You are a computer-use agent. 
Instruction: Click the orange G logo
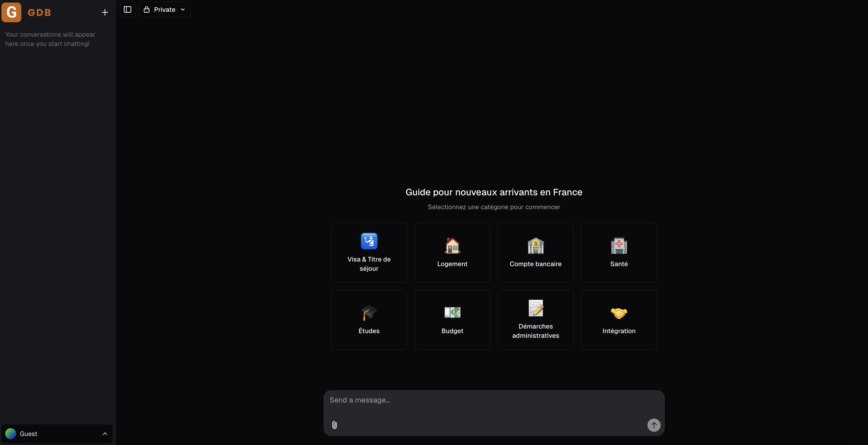tap(12, 12)
